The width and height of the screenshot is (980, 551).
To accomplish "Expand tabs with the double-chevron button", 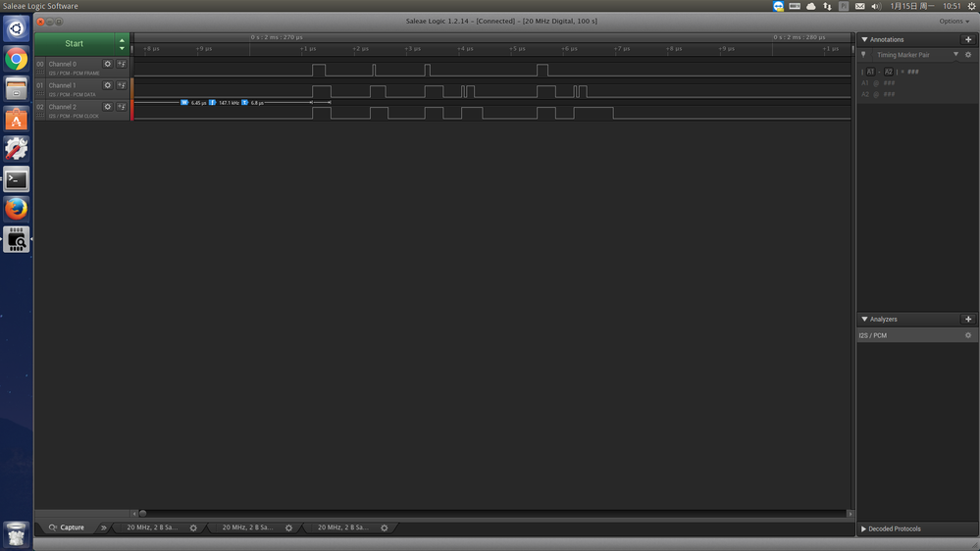I will tap(104, 527).
